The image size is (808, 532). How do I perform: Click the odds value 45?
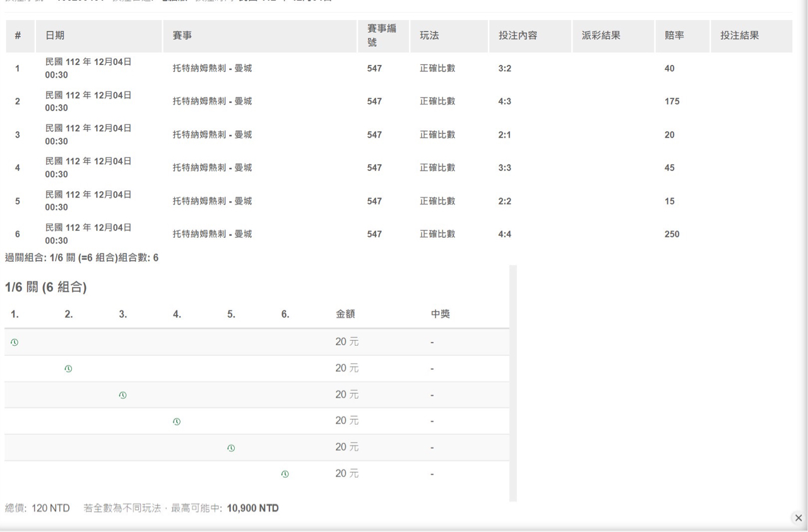(x=670, y=168)
